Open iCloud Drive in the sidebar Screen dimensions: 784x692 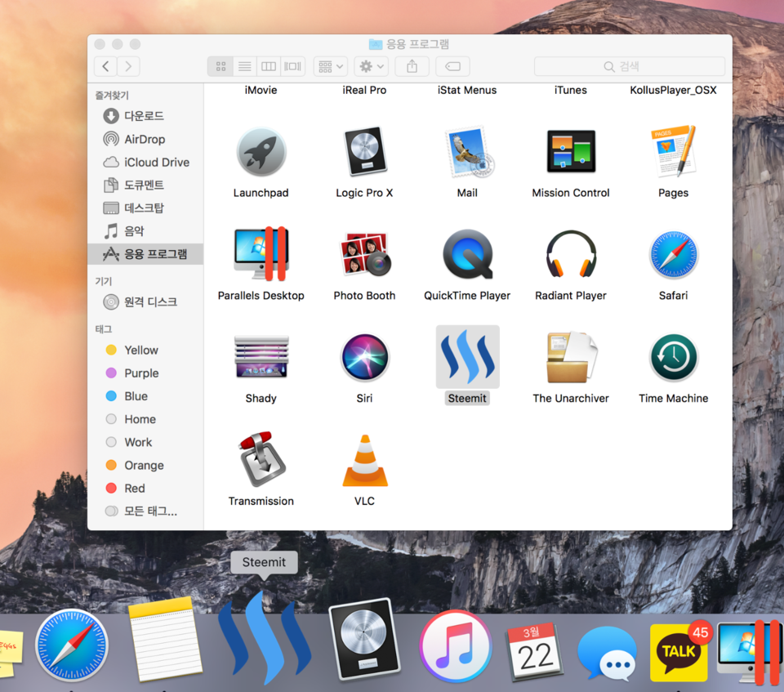point(145,162)
